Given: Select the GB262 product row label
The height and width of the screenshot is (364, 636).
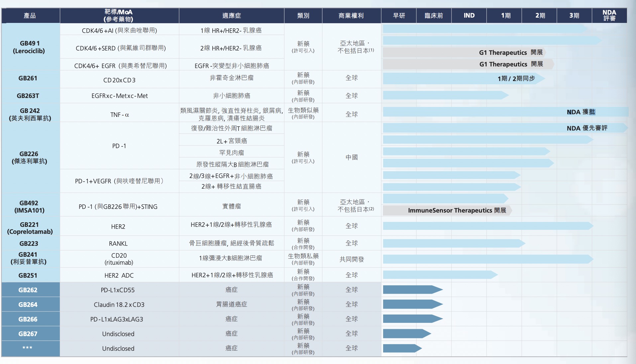Looking at the screenshot, I should [31, 290].
